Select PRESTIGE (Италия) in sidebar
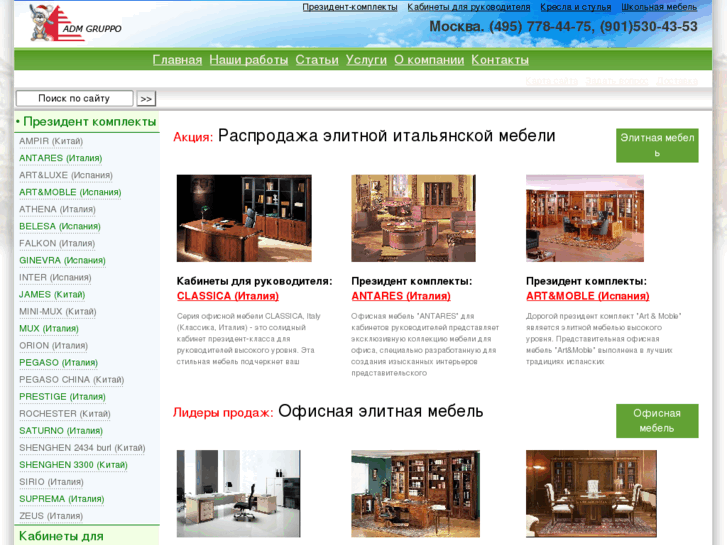This screenshot has height=545, width=727. pyautogui.click(x=62, y=397)
